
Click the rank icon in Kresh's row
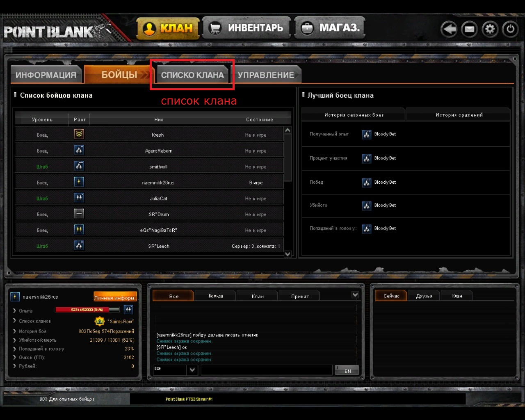point(79,134)
